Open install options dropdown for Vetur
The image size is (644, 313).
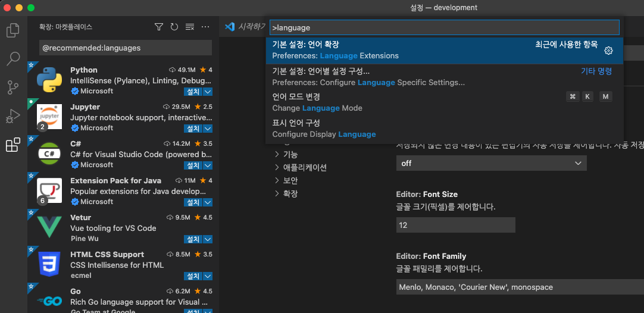pos(207,239)
